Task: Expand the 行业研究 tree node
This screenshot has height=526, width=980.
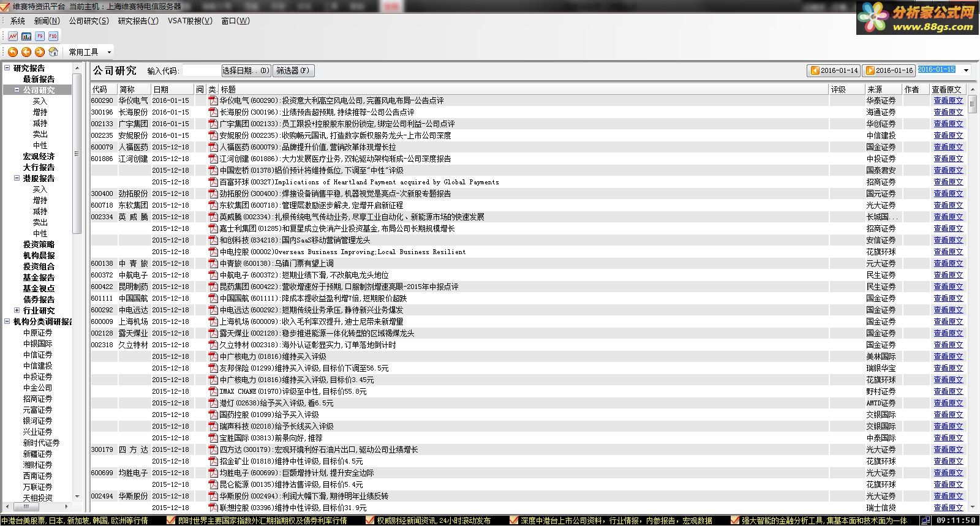Action: [17, 310]
